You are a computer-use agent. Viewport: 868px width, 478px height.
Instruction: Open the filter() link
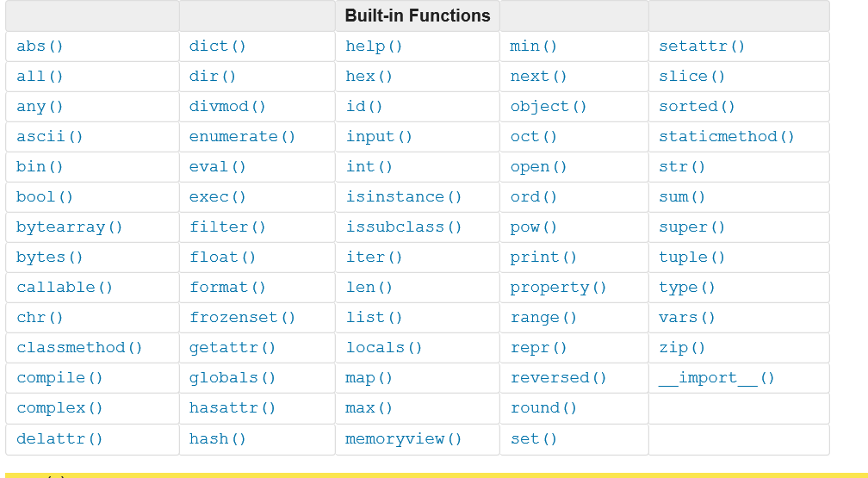[227, 227]
